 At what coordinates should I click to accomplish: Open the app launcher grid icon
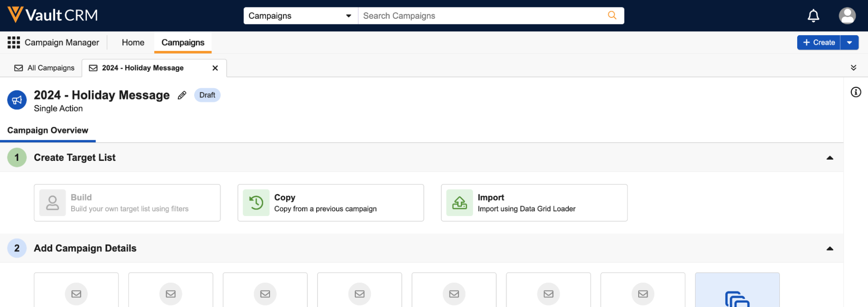click(13, 43)
